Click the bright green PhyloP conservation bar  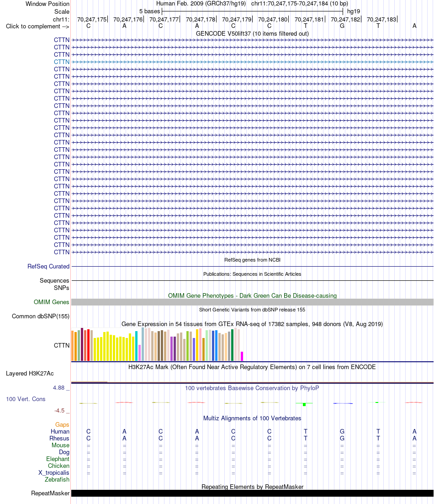tap(304, 404)
